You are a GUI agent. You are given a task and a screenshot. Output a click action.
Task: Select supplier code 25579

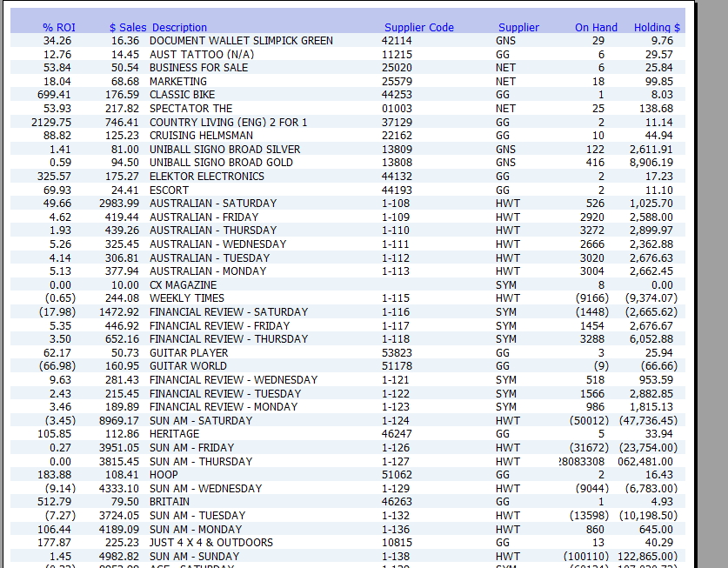tap(397, 81)
